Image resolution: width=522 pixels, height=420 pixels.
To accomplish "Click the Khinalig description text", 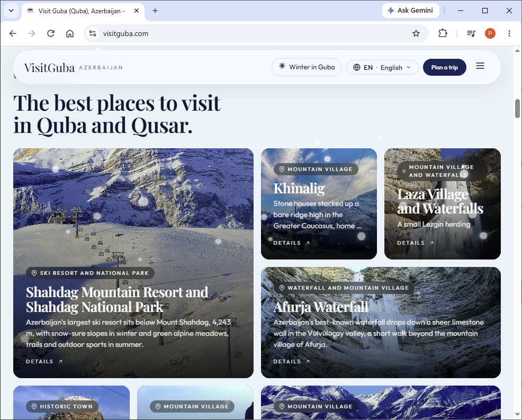I will (x=317, y=215).
